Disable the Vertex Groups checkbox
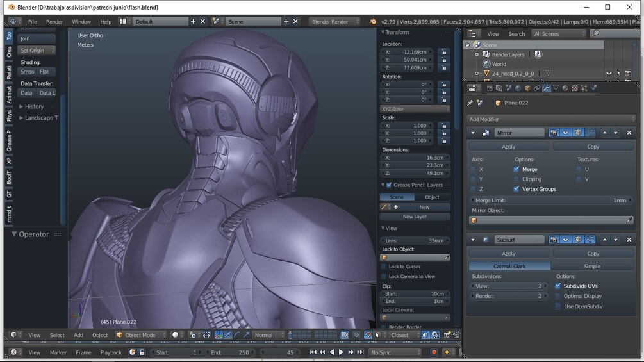 point(516,189)
